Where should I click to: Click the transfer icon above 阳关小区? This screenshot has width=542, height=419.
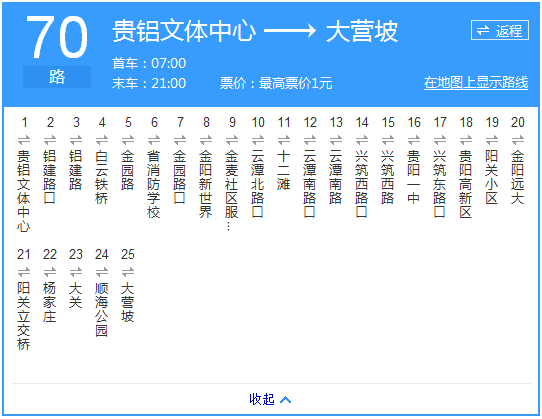pyautogui.click(x=492, y=140)
